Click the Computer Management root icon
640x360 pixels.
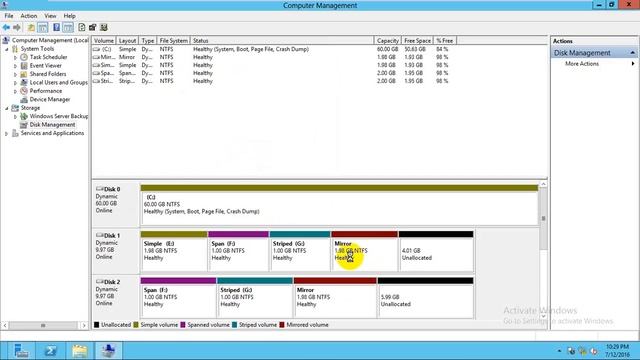click(6, 40)
